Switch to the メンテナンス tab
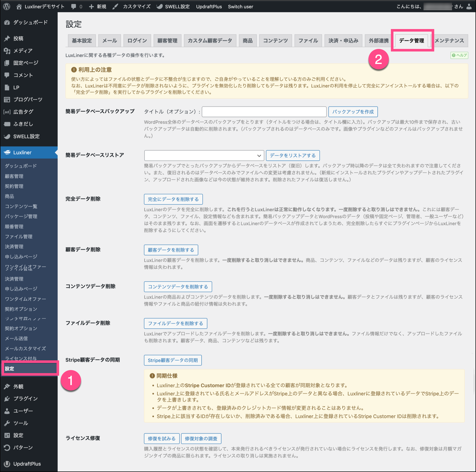Image resolution: width=476 pixels, height=472 pixels. tap(449, 41)
